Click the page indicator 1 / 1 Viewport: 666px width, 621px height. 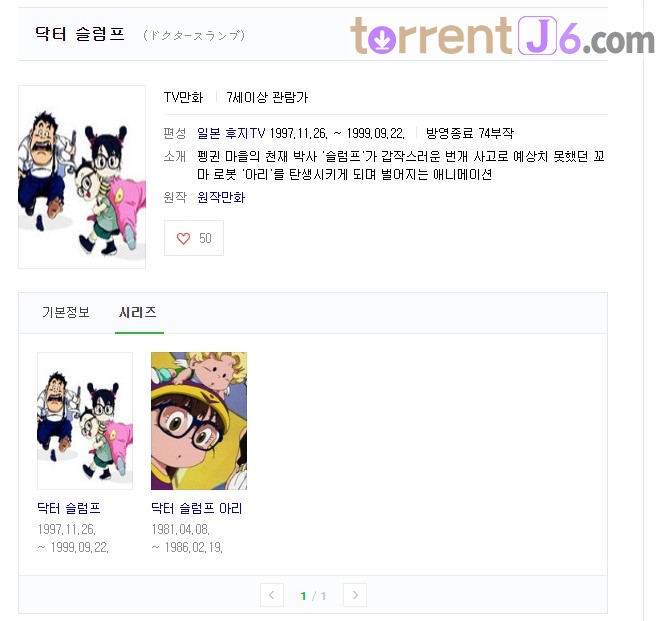pyautogui.click(x=313, y=596)
